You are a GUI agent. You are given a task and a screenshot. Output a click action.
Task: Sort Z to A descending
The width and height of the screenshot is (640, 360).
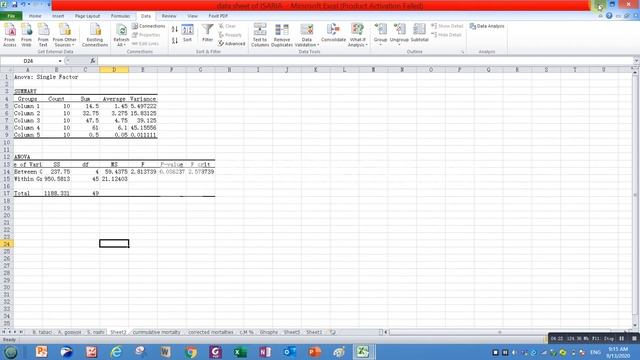click(x=175, y=40)
